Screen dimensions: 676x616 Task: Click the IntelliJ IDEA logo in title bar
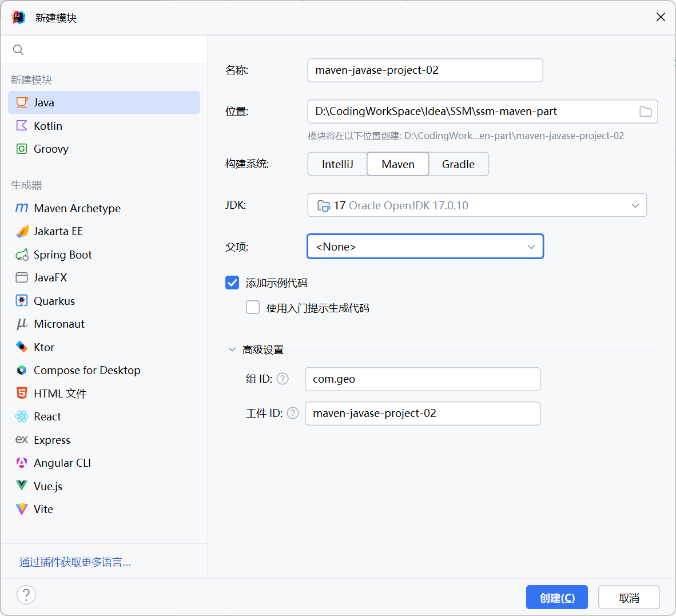(x=18, y=17)
